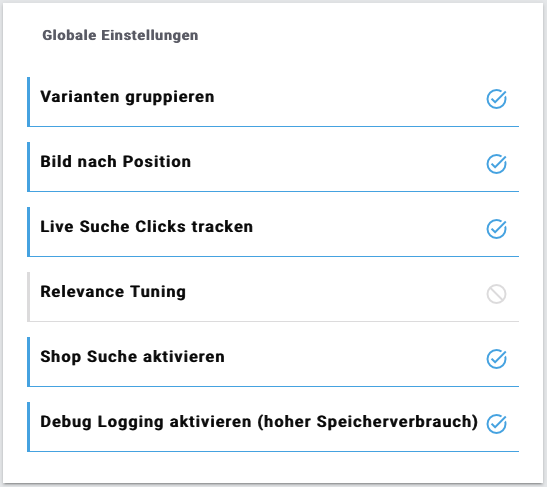Click the blue left border of Varianten gruppieren

(29, 102)
